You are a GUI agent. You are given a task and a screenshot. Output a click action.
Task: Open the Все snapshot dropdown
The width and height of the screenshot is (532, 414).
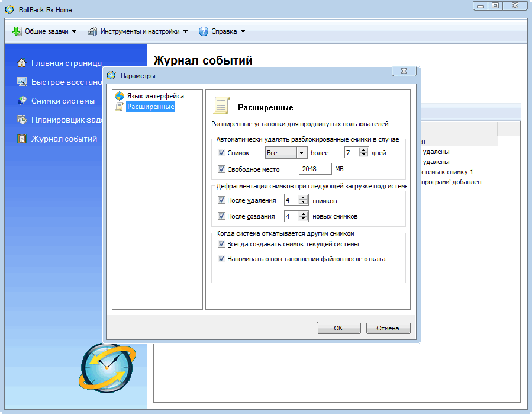pyautogui.click(x=301, y=153)
